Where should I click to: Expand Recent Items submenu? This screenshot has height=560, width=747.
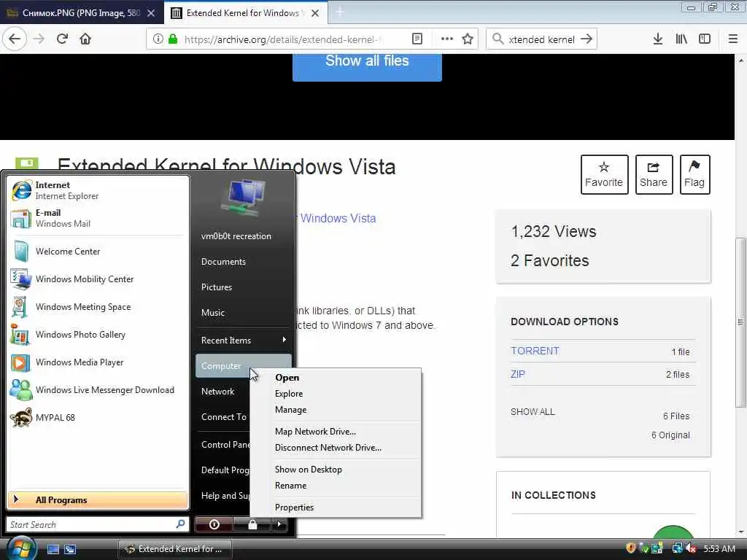(x=244, y=341)
